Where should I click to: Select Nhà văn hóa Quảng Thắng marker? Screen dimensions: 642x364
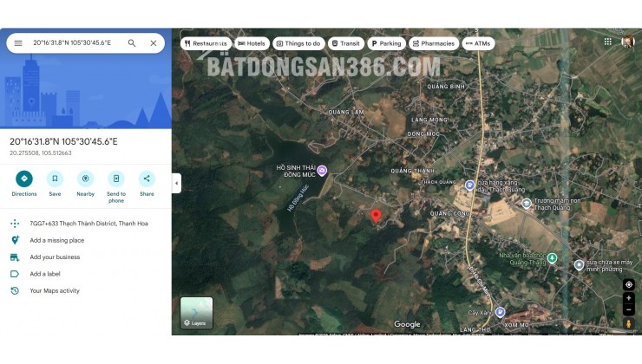[x=553, y=258]
